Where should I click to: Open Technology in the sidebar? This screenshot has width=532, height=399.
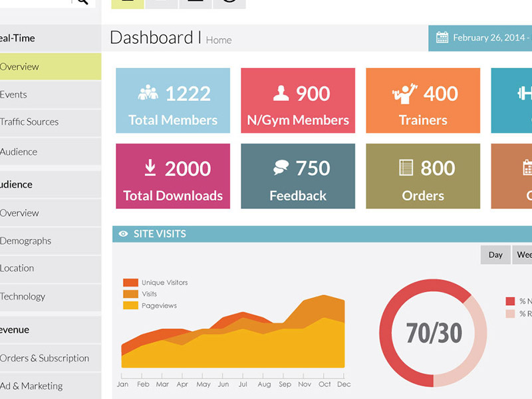point(51,297)
